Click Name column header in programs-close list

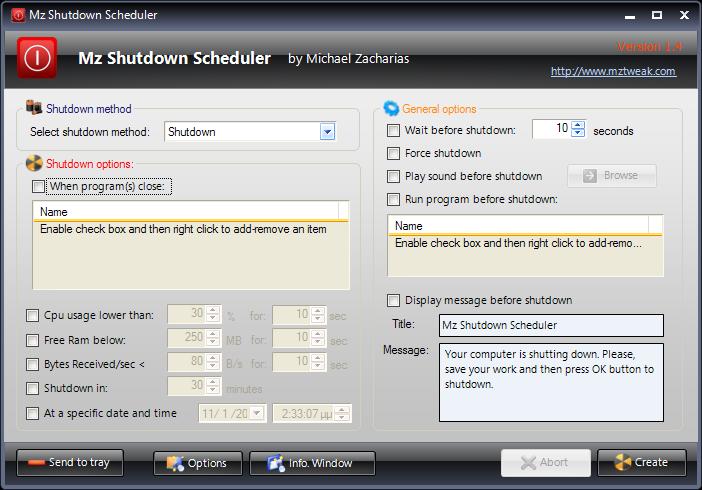[186, 211]
